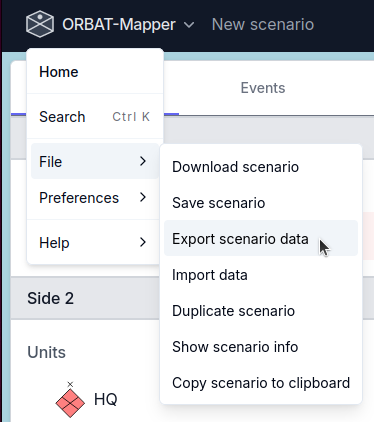
Task: Open the ORBAT-Mapper dropdown chevron
Action: (x=189, y=25)
